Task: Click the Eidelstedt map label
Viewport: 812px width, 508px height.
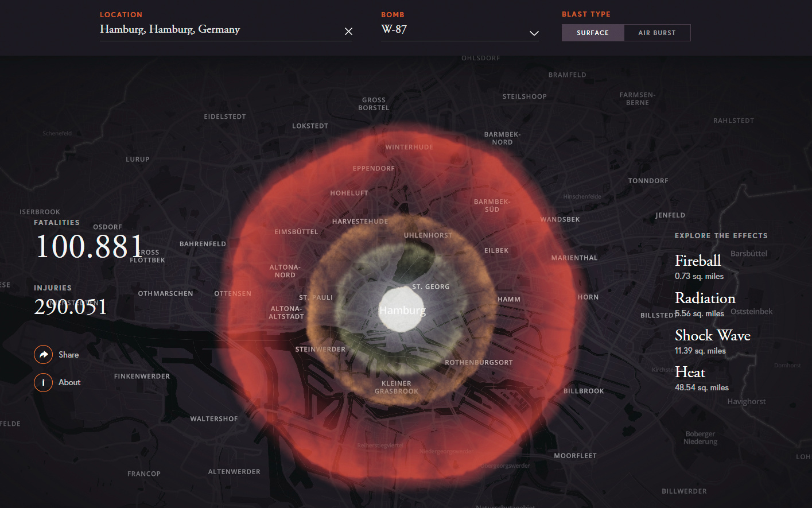Action: coord(225,117)
